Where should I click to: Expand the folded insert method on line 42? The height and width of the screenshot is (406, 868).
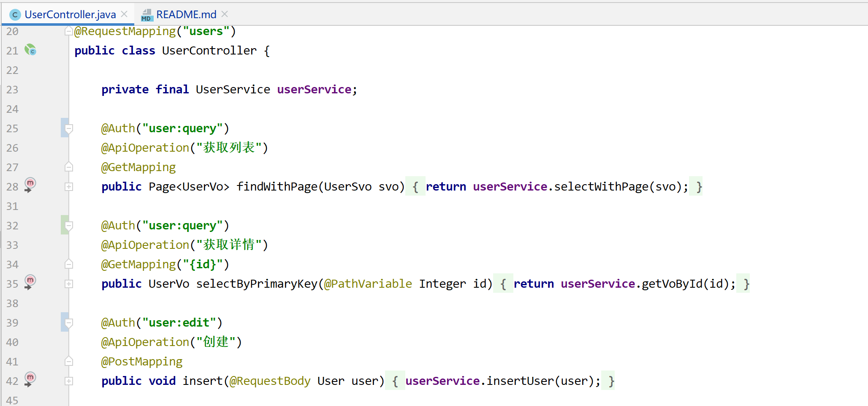(69, 381)
